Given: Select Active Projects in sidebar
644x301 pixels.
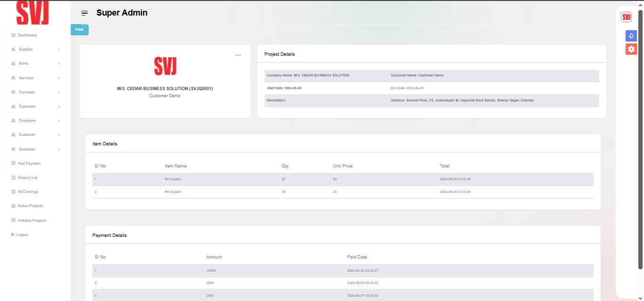Looking at the screenshot, I should tap(30, 206).
